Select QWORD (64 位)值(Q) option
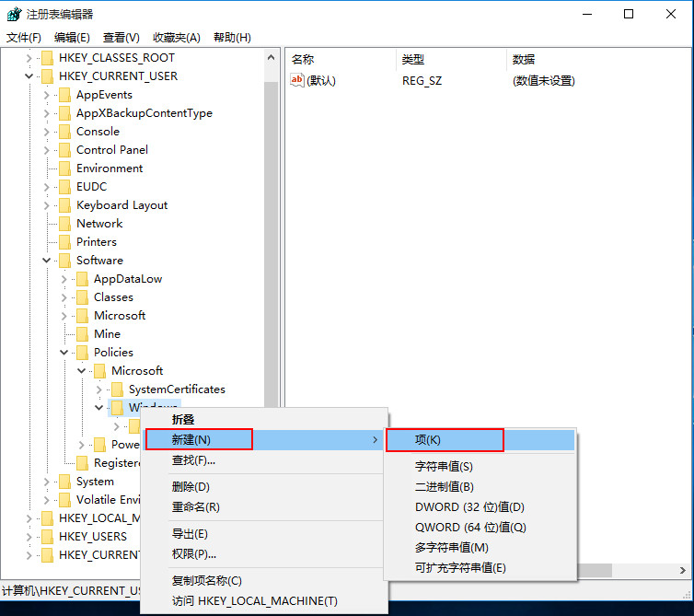694x616 pixels. (480, 528)
